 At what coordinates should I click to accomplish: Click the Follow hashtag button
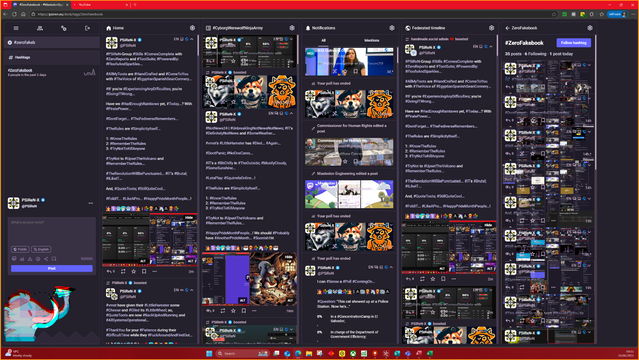(x=573, y=43)
